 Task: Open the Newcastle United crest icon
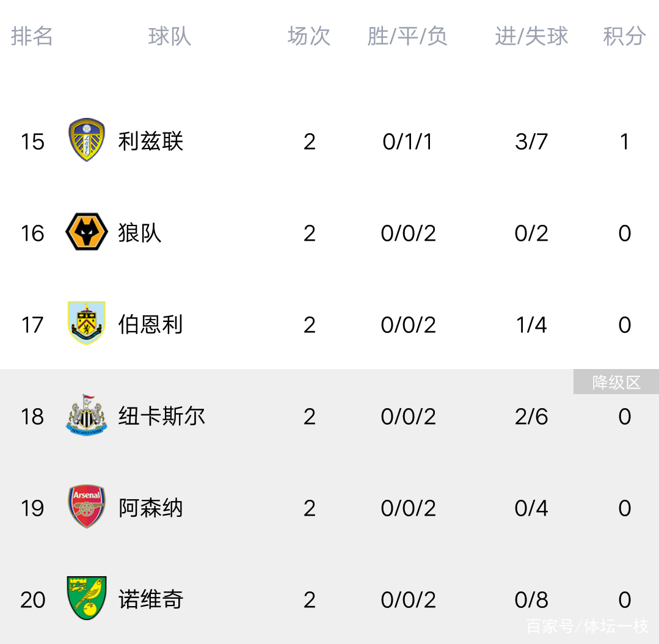[87, 415]
